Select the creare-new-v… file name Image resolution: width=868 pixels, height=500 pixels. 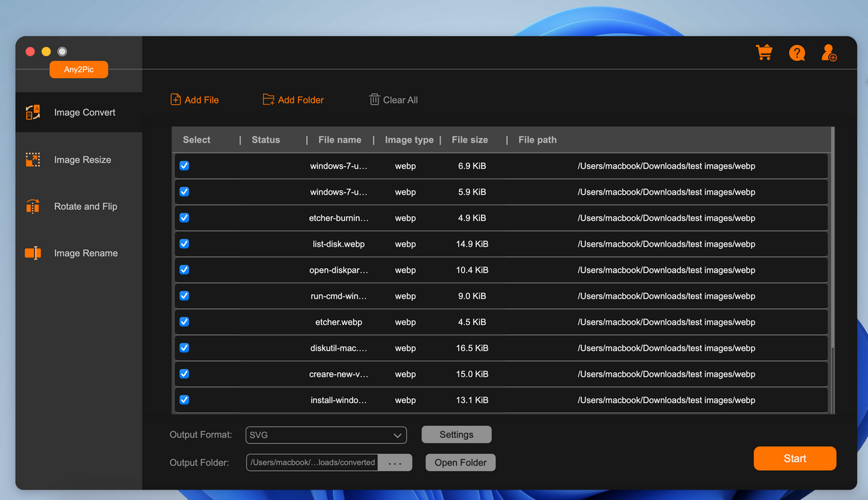[338, 374]
